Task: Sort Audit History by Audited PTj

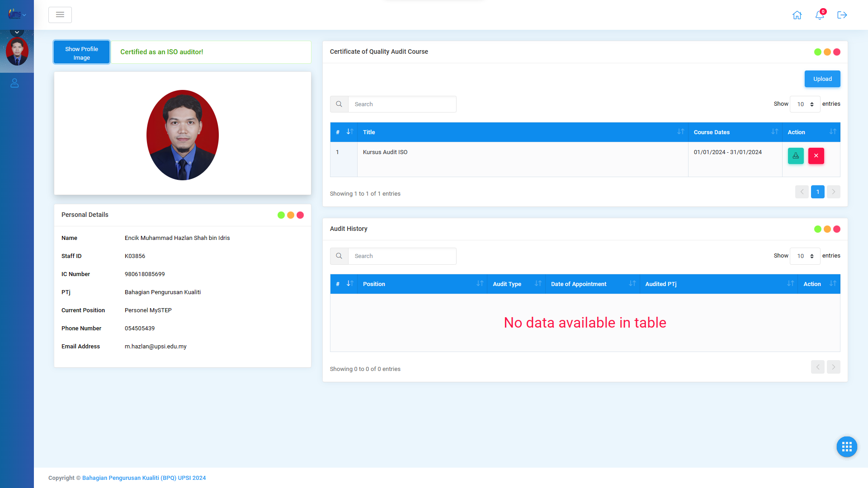Action: tap(719, 284)
